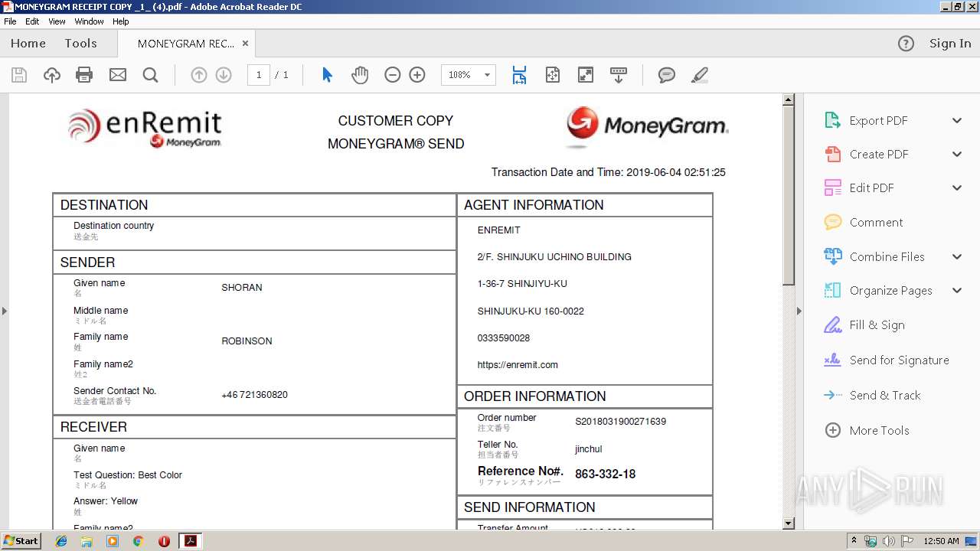980x551 pixels.
Task: Click the fit page icon
Action: (x=553, y=74)
